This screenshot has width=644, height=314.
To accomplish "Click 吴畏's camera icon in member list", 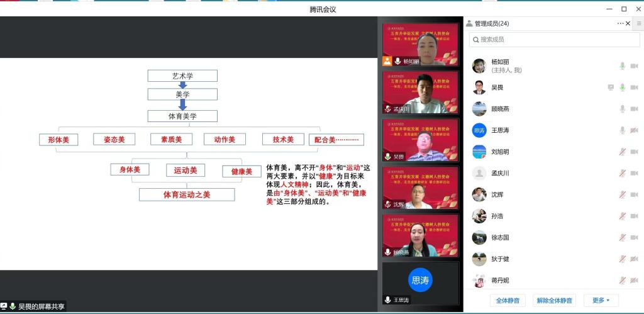I will pos(634,87).
